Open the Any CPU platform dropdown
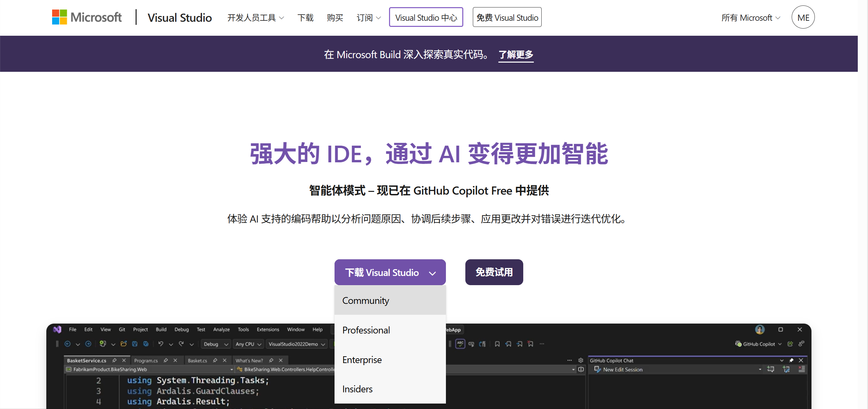The width and height of the screenshot is (868, 409). [248, 344]
